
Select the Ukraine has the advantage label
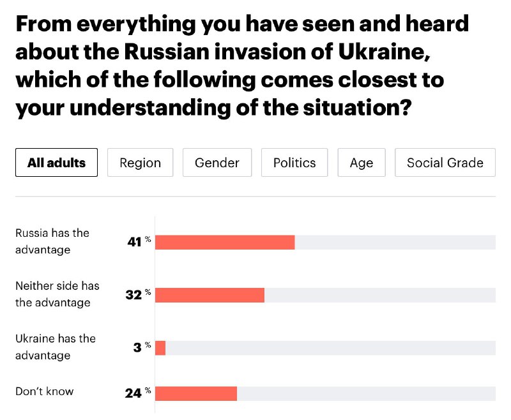pos(56,347)
